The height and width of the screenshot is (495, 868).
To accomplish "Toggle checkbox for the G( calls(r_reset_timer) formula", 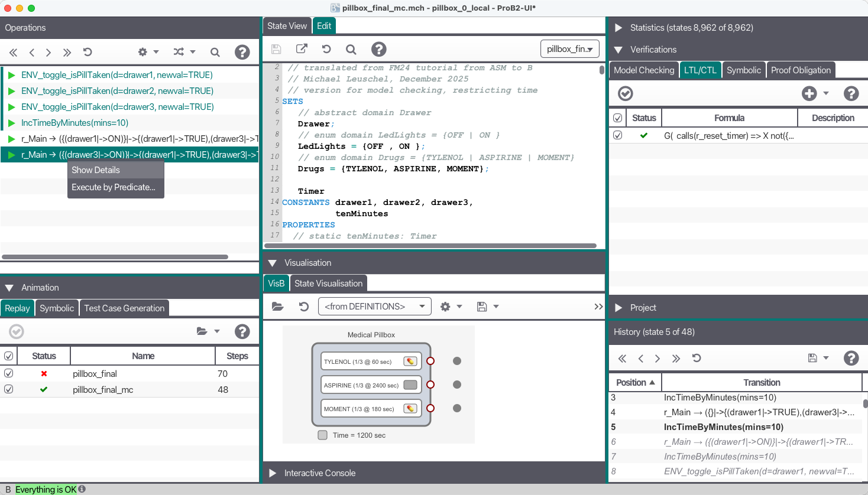I will tap(618, 135).
